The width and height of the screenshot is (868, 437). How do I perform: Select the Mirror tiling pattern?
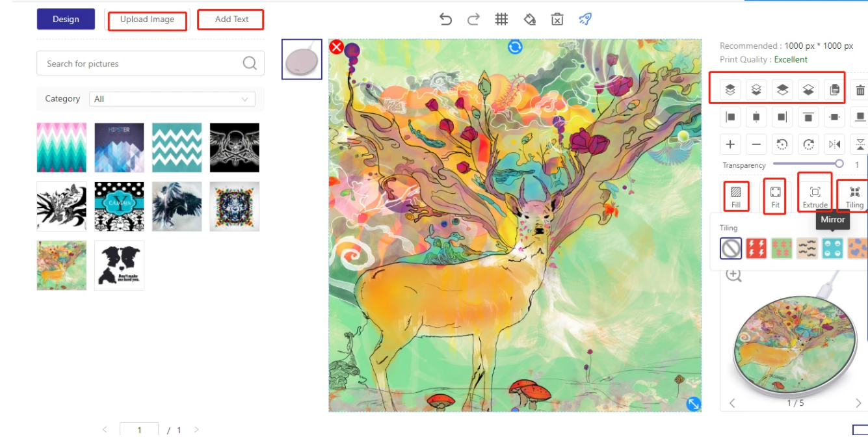(833, 248)
